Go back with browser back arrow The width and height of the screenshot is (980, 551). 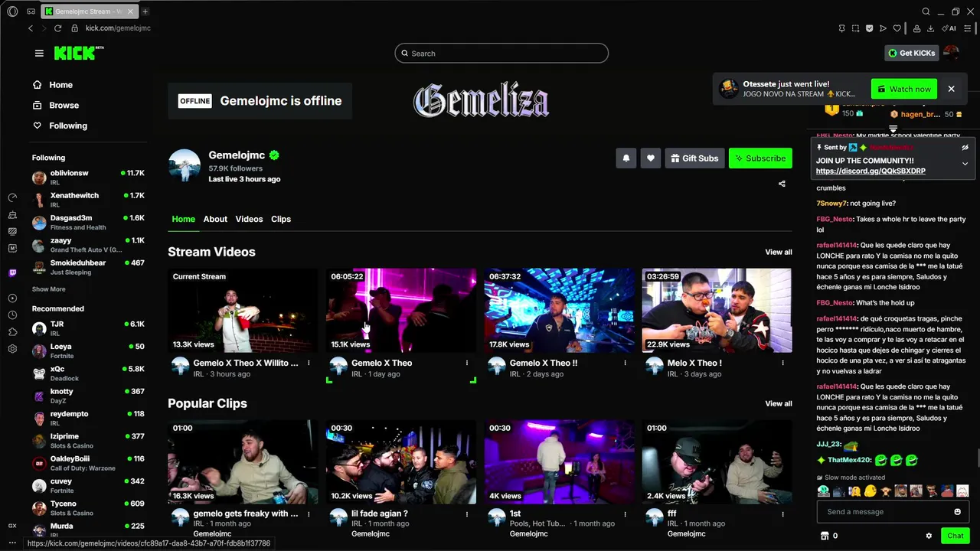pyautogui.click(x=31, y=28)
